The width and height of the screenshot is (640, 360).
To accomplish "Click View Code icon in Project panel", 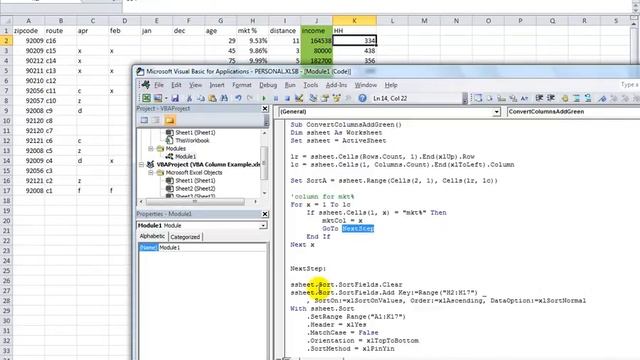I will 144,120.
